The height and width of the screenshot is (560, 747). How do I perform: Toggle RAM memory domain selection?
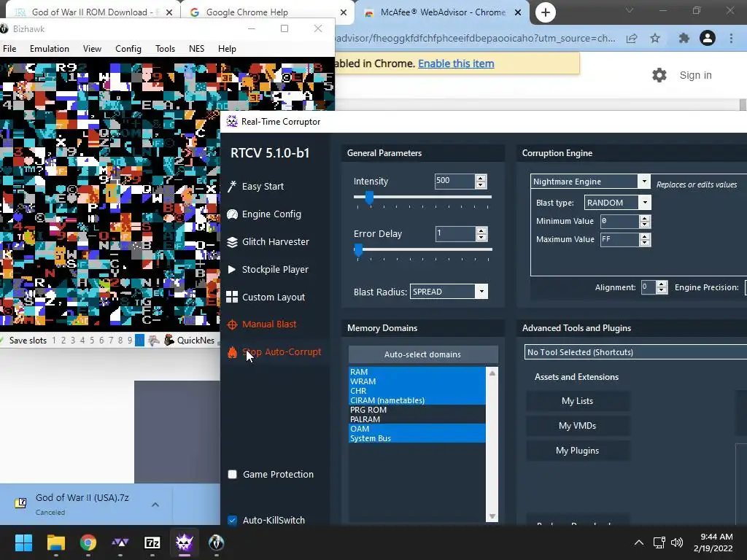[417, 371]
